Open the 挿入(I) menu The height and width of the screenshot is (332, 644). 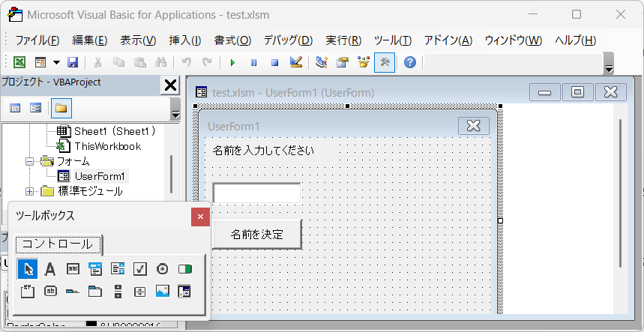pyautogui.click(x=185, y=40)
